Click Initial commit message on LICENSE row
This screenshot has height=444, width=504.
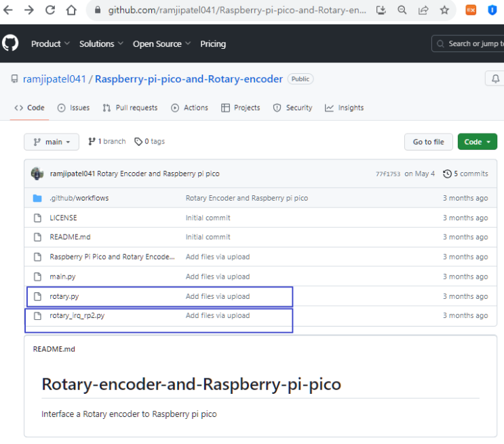[208, 218]
